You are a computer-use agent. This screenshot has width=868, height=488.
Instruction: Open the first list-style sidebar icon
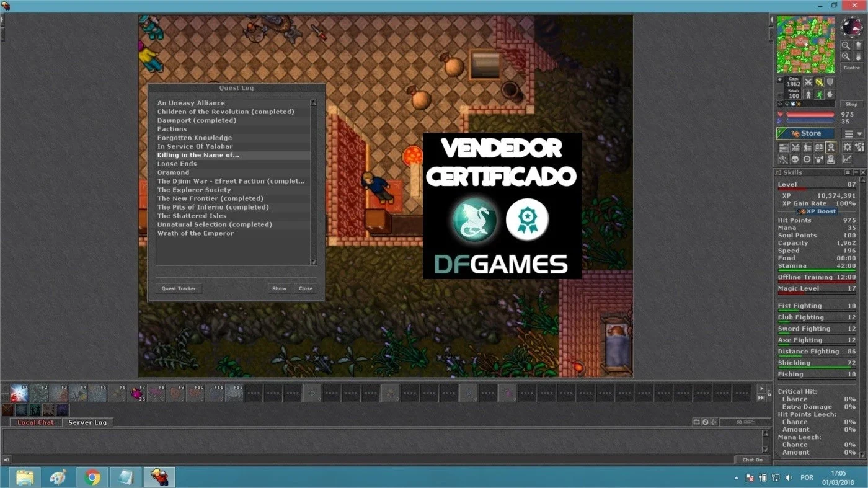784,148
